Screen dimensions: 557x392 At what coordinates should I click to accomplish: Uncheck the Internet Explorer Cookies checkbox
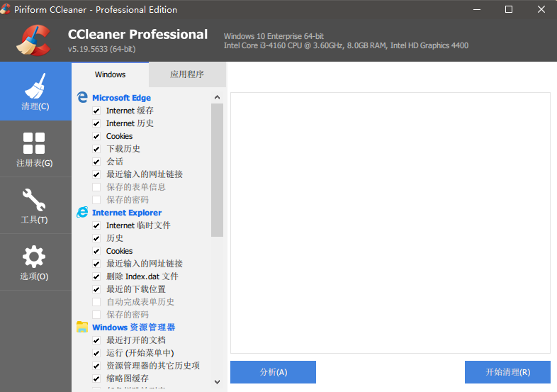[x=96, y=251]
